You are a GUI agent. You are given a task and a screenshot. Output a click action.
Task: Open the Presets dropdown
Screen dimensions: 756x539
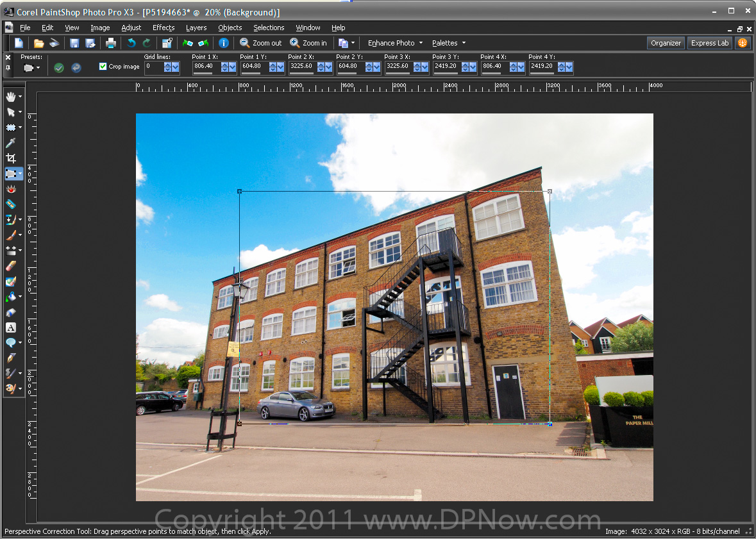click(x=32, y=67)
